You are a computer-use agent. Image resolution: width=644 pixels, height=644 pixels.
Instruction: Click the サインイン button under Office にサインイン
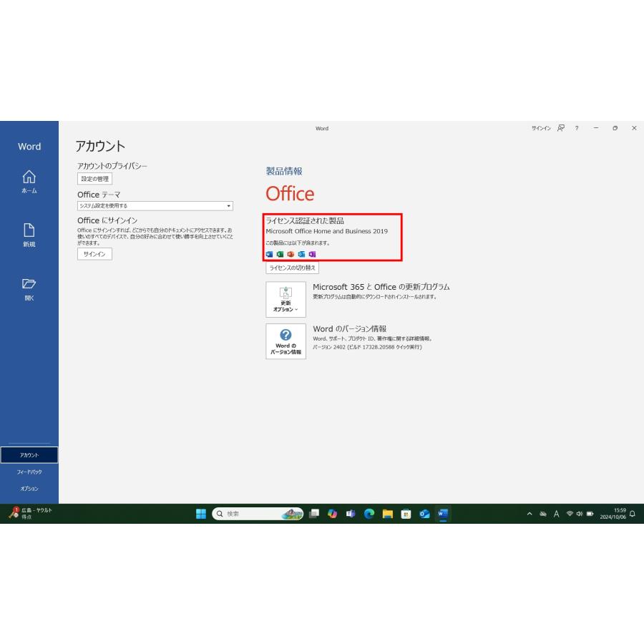click(94, 254)
